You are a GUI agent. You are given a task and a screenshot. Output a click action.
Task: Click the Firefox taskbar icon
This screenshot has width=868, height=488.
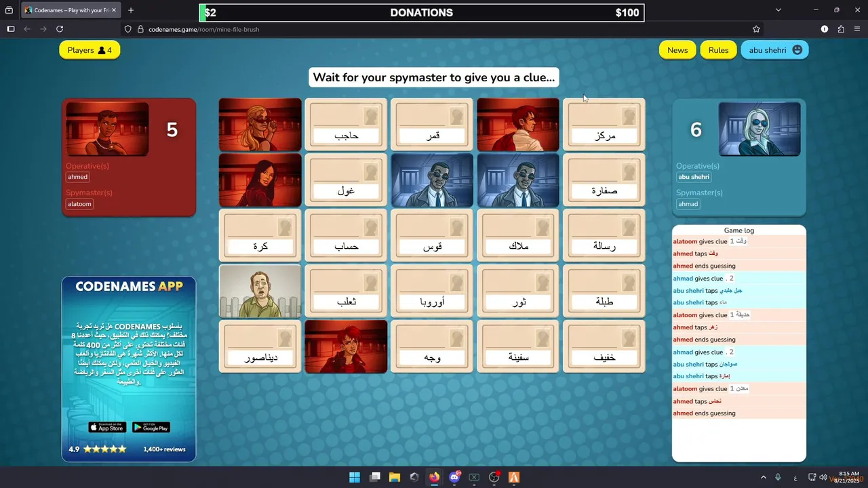coord(435,477)
